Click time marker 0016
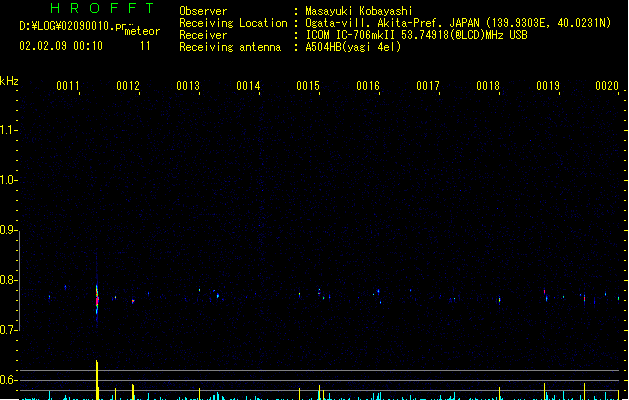This screenshot has height=400, width=629. (x=368, y=86)
